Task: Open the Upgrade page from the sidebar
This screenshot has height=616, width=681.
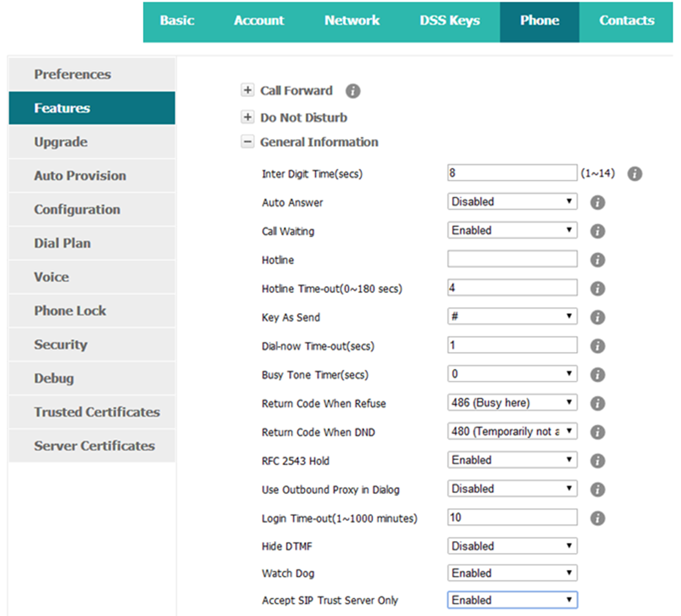Action: point(92,142)
